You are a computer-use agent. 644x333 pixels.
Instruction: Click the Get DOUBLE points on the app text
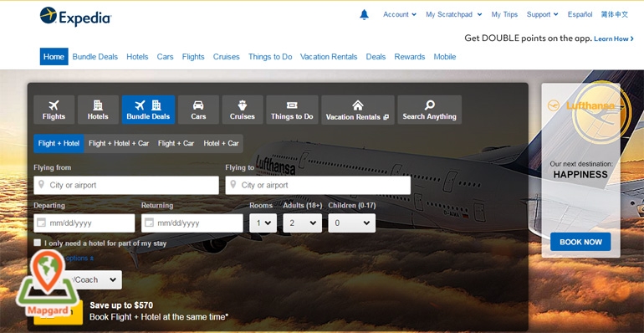pos(529,38)
